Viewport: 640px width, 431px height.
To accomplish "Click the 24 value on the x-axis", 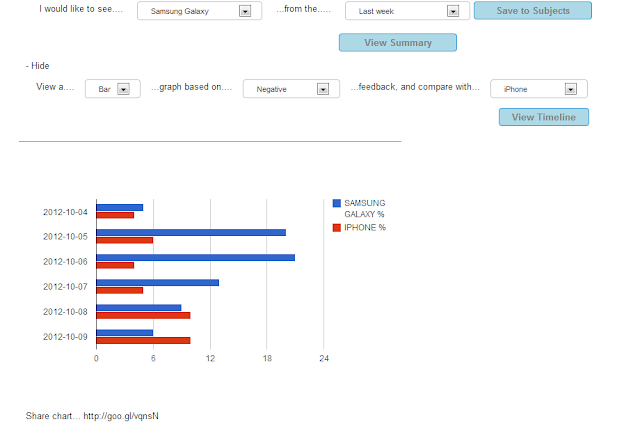I will pyautogui.click(x=324, y=358).
